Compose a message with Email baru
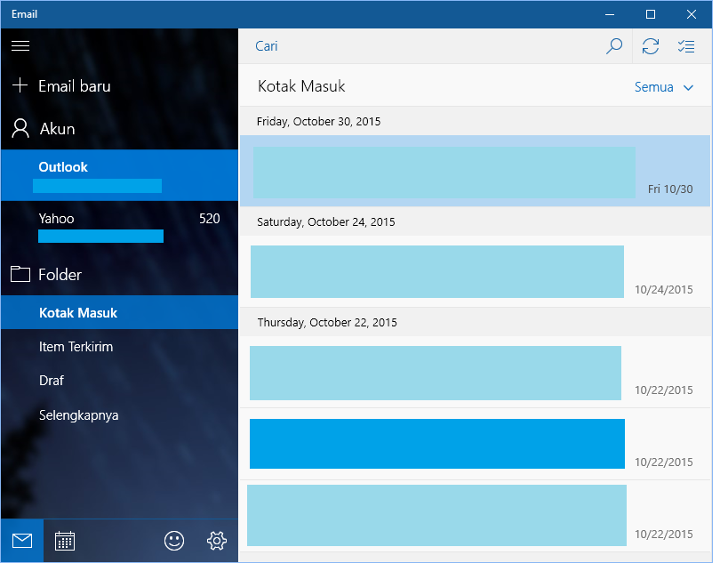The height and width of the screenshot is (563, 728). click(x=74, y=86)
